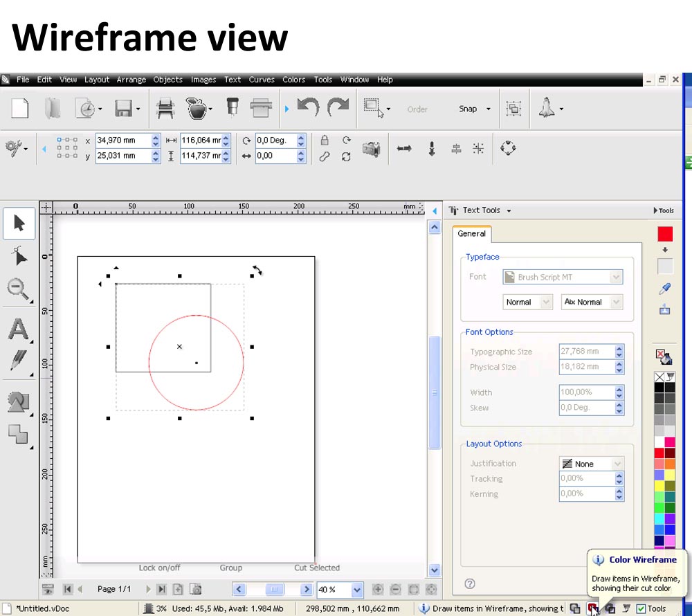This screenshot has height=616, width=692.
Task: Click Cut Selected label below canvas
Action: tap(317, 568)
